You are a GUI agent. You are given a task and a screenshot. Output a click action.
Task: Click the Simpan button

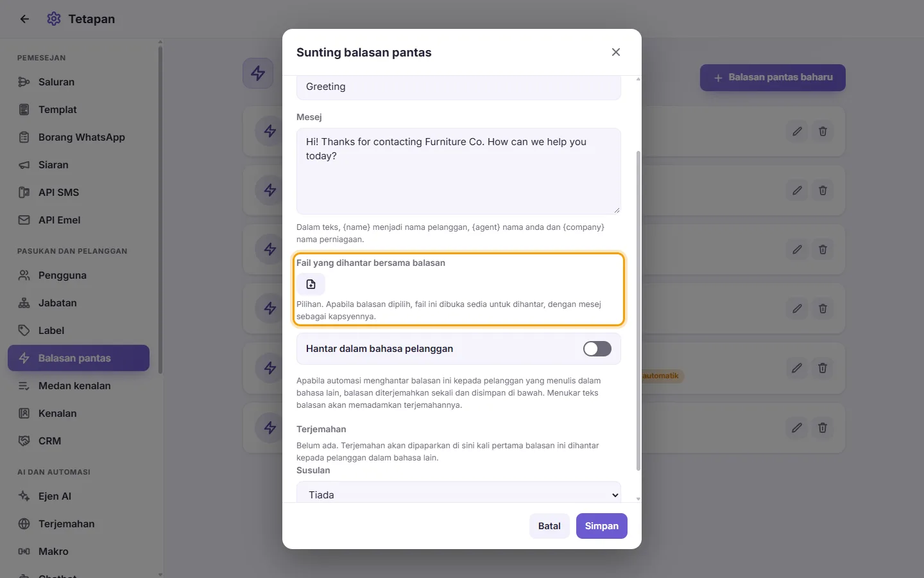point(602,526)
